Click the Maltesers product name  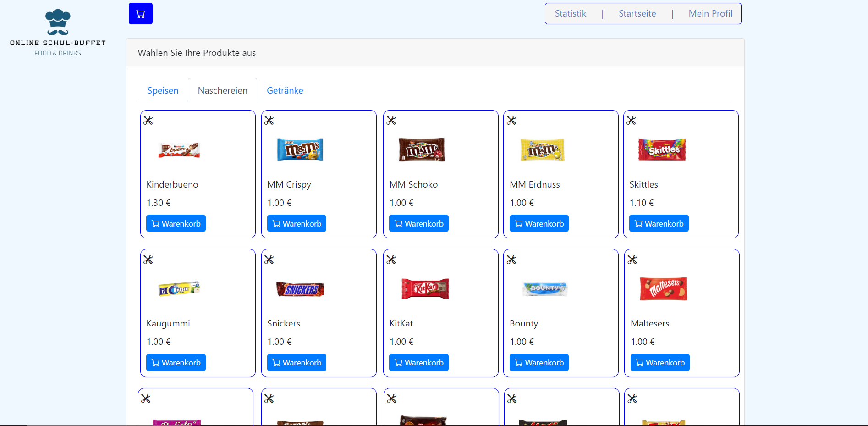pos(650,323)
